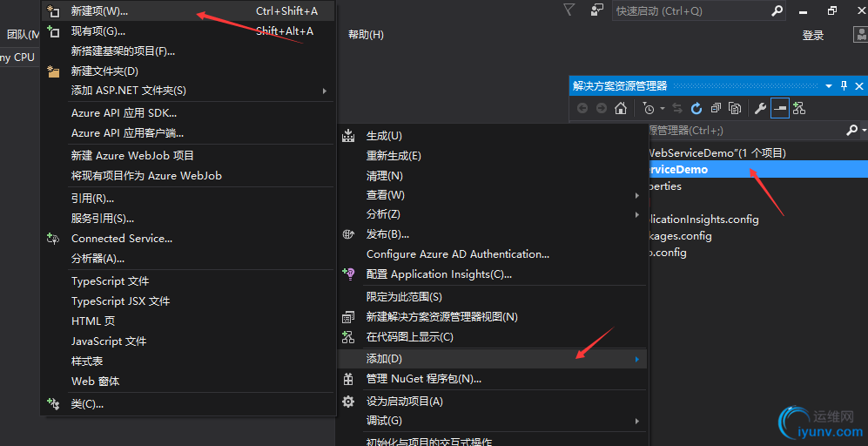The height and width of the screenshot is (446, 868).
Task: Go forward in Solution Explorer
Action: (602, 108)
